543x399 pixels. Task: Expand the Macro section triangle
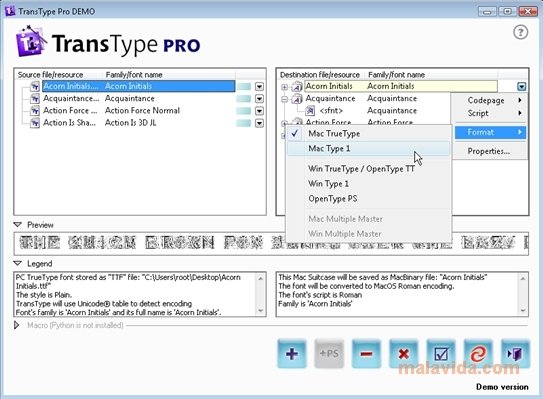16,325
